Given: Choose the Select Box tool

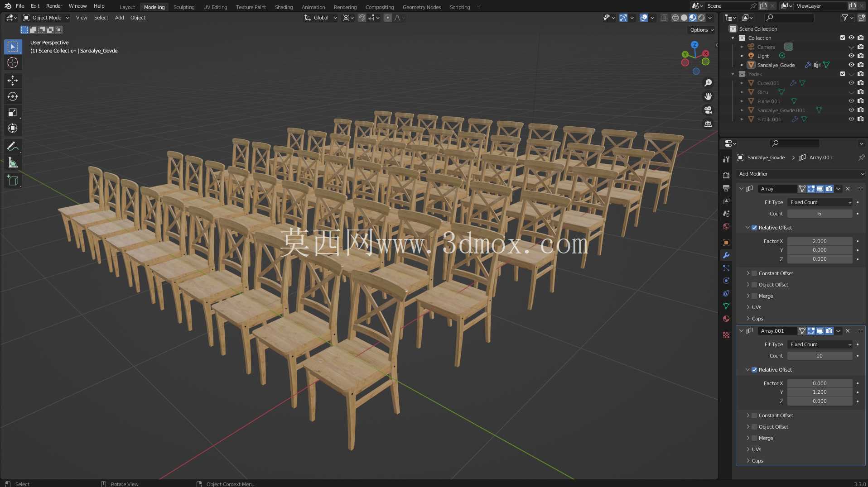Looking at the screenshot, I should point(13,47).
